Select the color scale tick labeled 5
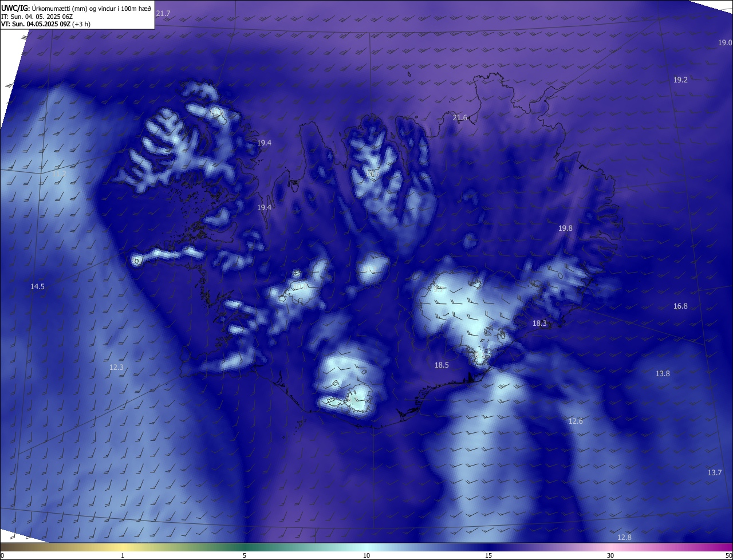This screenshot has height=560, width=733. [x=245, y=555]
